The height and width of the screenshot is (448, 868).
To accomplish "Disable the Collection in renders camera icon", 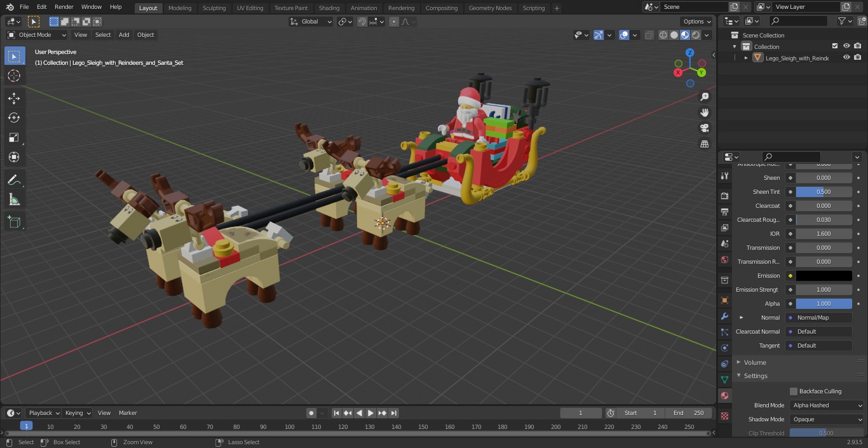I will pyautogui.click(x=858, y=46).
